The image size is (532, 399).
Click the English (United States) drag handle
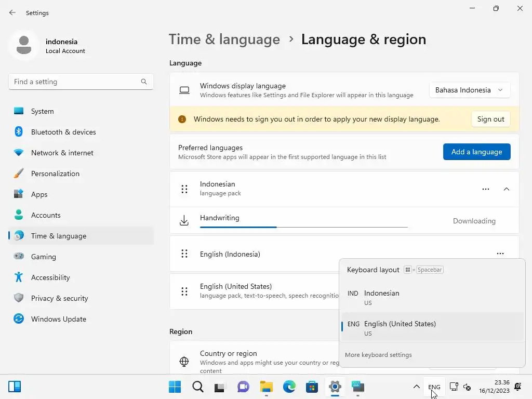pos(184,291)
